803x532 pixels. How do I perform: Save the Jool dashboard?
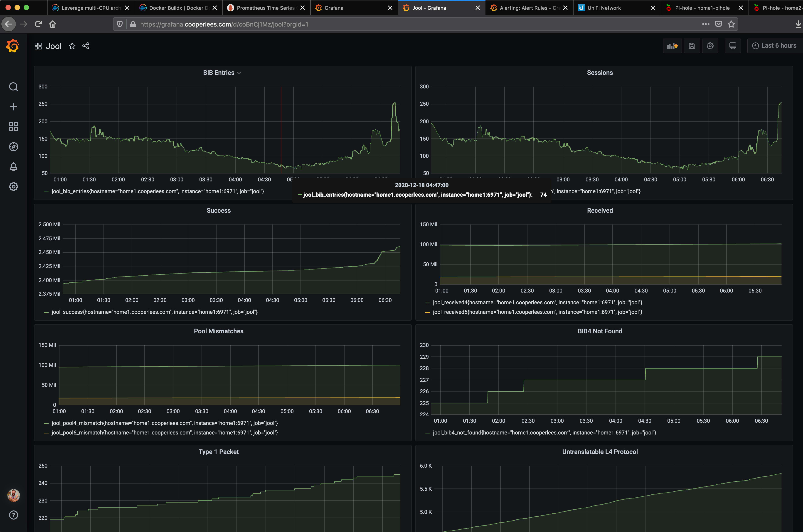(692, 45)
